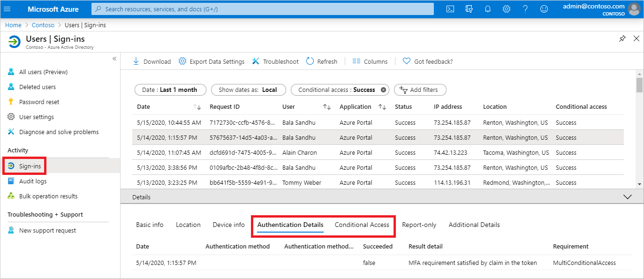The image size is (644, 279).
Task: Open Diagnose and solve problems
Action: (60, 132)
